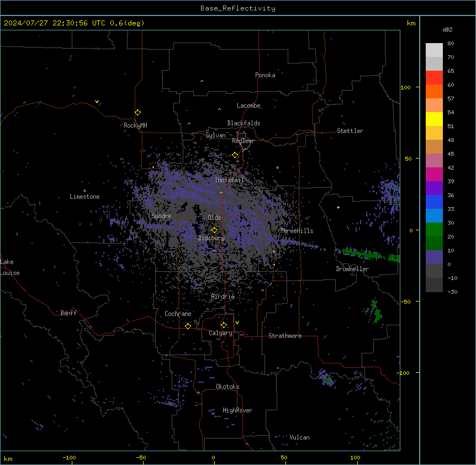This screenshot has height=465, width=476.
Task: Click the HighRiver label
Action: tap(237, 410)
